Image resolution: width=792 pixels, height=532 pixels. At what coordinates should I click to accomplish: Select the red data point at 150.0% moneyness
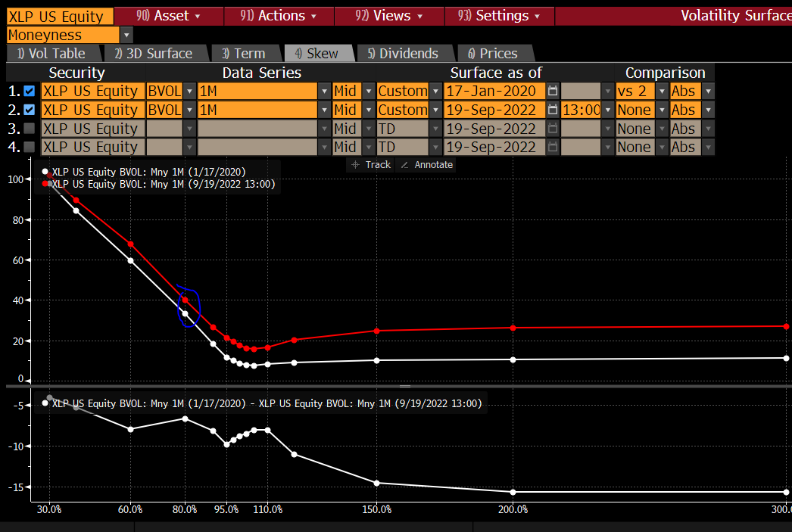[377, 331]
